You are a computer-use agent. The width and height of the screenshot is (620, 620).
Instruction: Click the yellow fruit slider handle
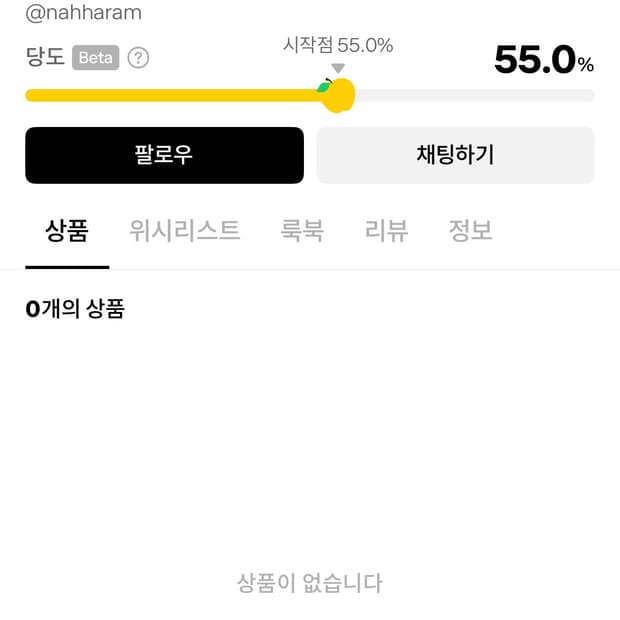pyautogui.click(x=340, y=95)
